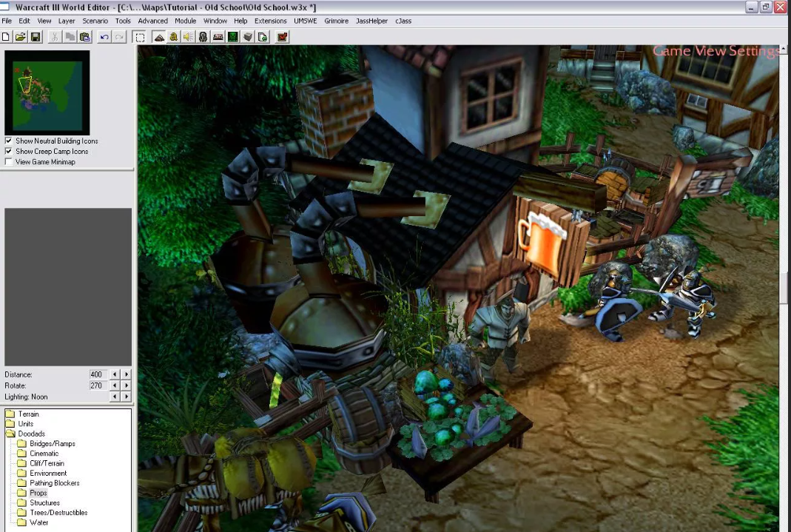Viewport: 791px width, 532px height.
Task: Select the Water folder
Action: (x=38, y=522)
